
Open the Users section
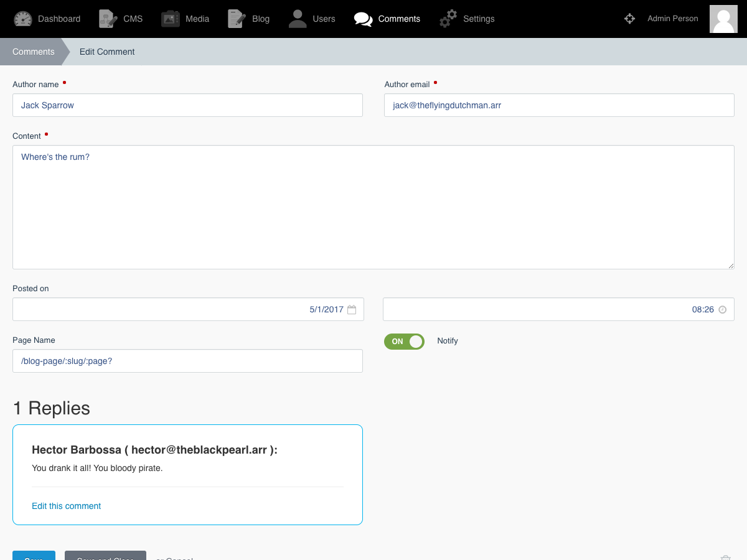tap(312, 19)
